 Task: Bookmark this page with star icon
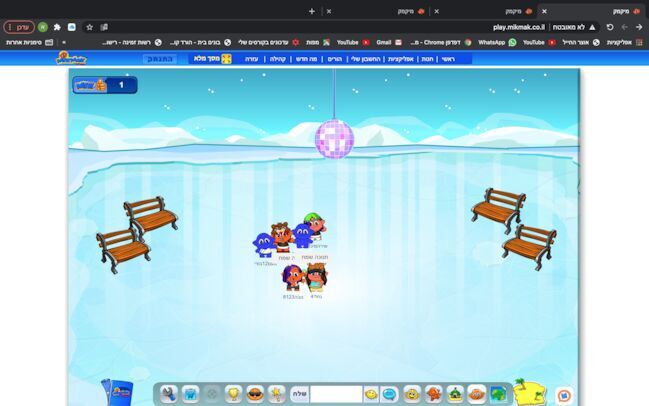coord(89,27)
